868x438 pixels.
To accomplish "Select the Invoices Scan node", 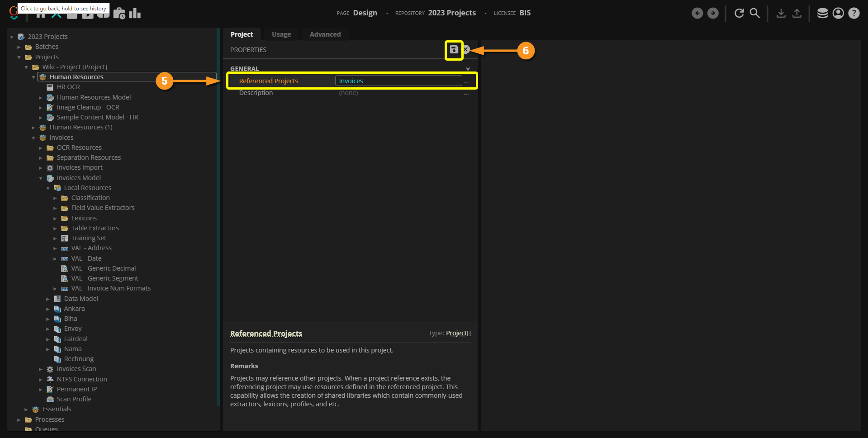I will (76, 369).
